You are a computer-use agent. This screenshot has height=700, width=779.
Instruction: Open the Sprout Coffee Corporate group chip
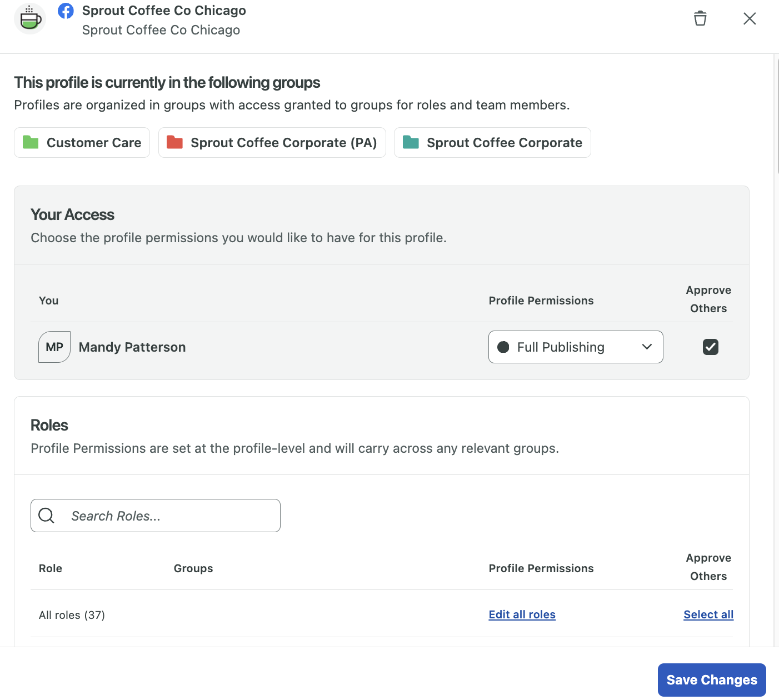492,143
